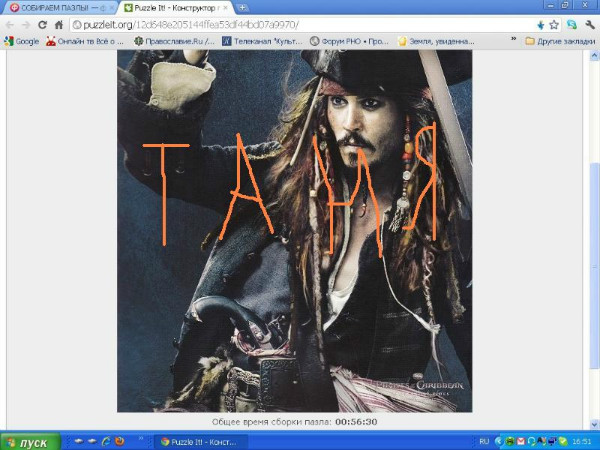Screen dimensions: 600x450
Task: Open the 'Другие закладки' bookmarks folder
Action: pos(560,41)
